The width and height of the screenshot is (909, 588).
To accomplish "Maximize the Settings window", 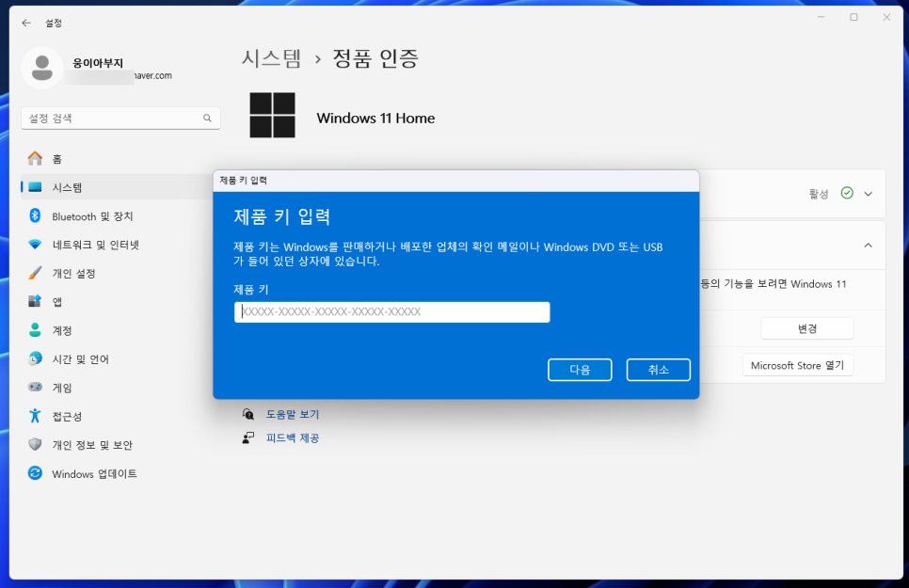I will pos(853,17).
